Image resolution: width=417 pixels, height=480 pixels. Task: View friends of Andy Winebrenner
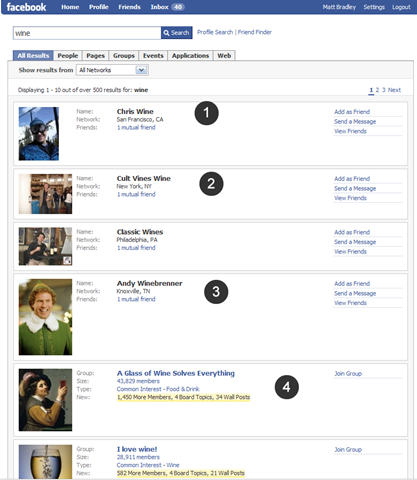[x=350, y=303]
